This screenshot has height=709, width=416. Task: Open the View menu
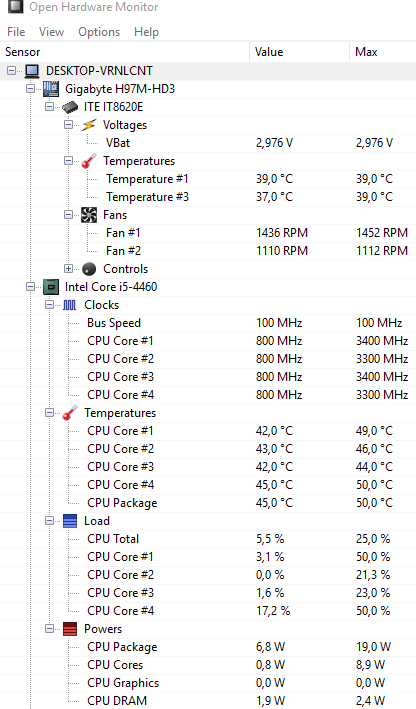pos(51,32)
